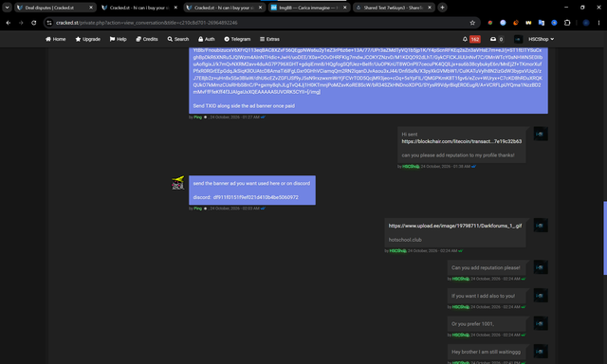Click avatar beside 'Hi sent' message
Viewport: 607px width, 364px height.
pyautogui.click(x=541, y=134)
